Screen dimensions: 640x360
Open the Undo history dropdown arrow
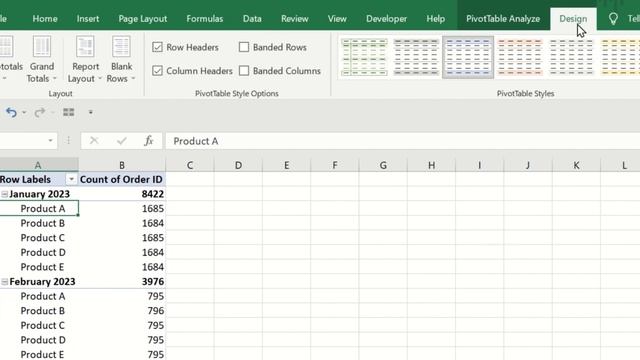tap(24, 113)
